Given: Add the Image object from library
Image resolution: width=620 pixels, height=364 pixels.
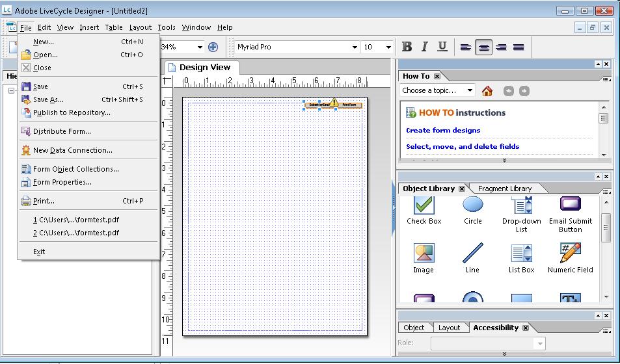Looking at the screenshot, I should pos(424,259).
